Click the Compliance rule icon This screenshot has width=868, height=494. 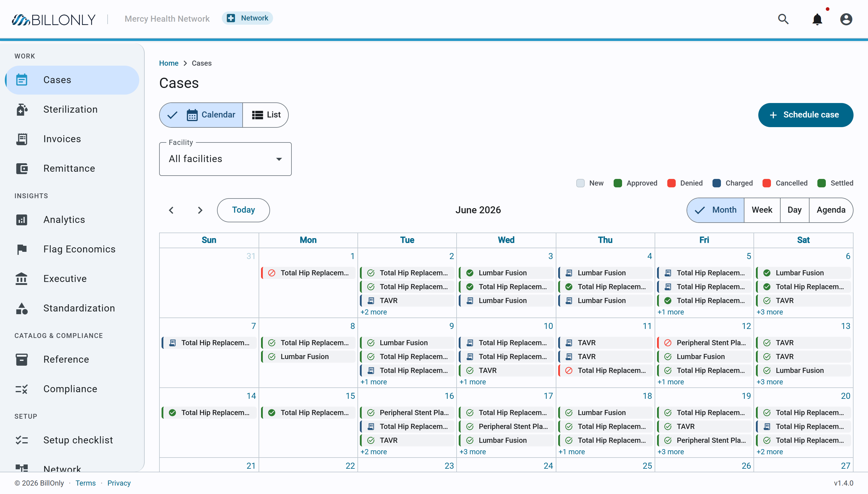coord(22,389)
